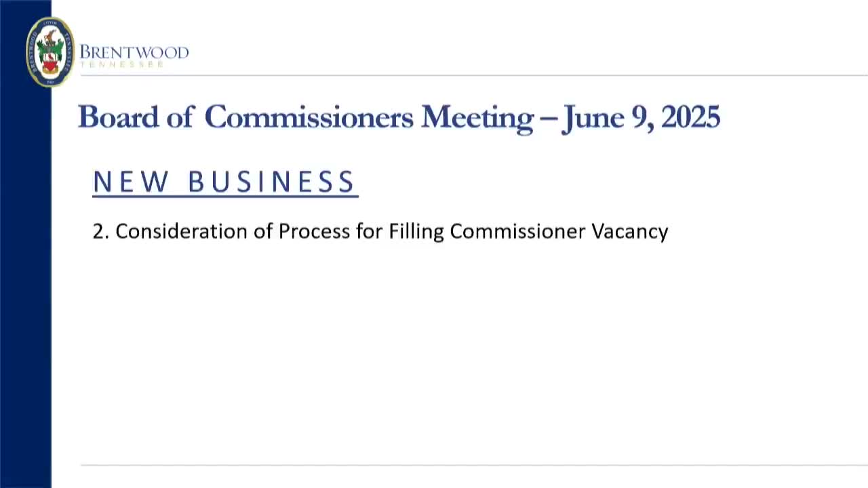This screenshot has width=868, height=488.
Task: Click the word Process in the agenda item
Action: [x=314, y=231]
